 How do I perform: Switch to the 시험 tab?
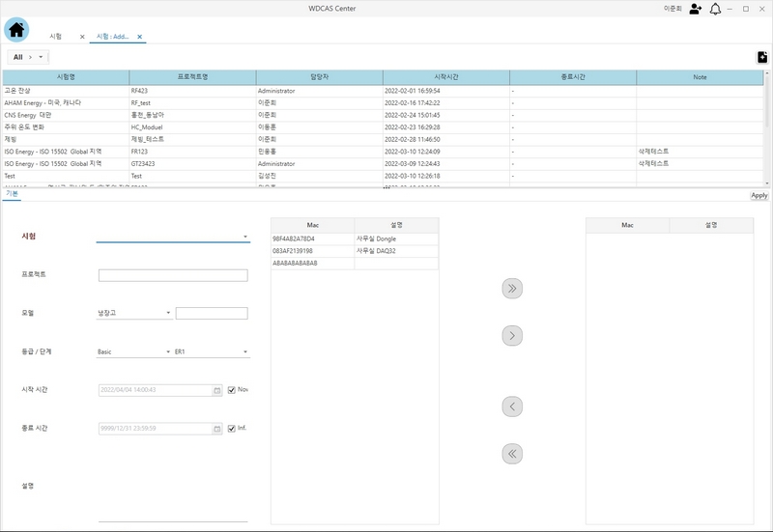[56, 37]
